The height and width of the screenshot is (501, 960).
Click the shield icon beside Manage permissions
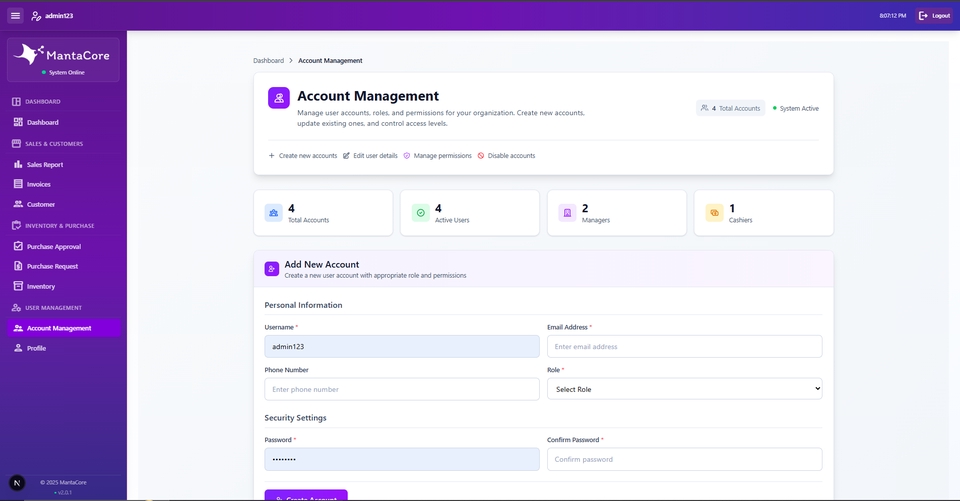pyautogui.click(x=407, y=156)
